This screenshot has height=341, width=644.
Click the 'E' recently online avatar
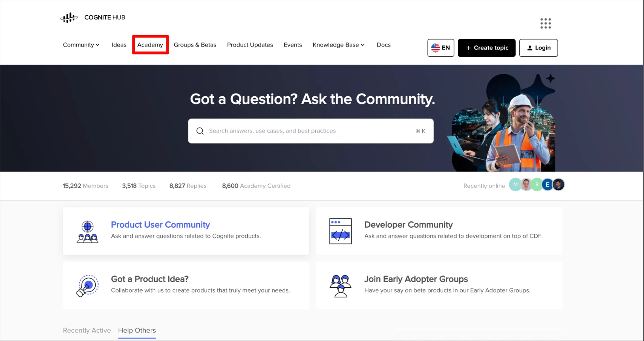[547, 184]
